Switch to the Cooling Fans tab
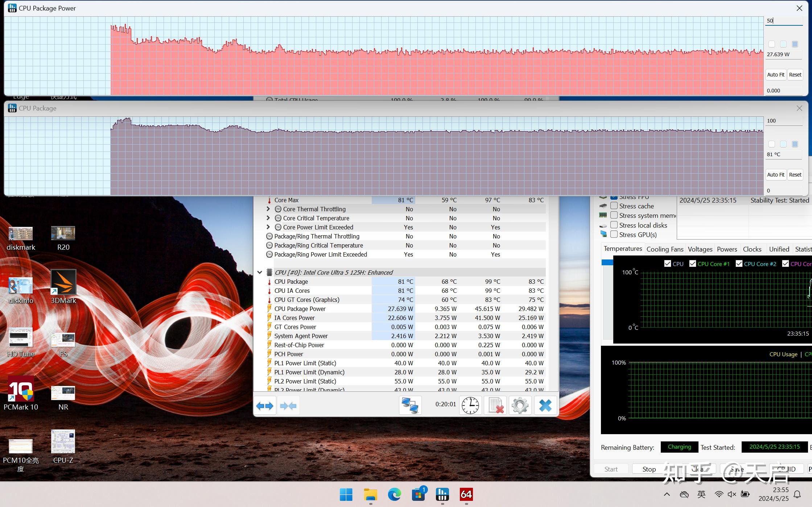 click(x=665, y=249)
